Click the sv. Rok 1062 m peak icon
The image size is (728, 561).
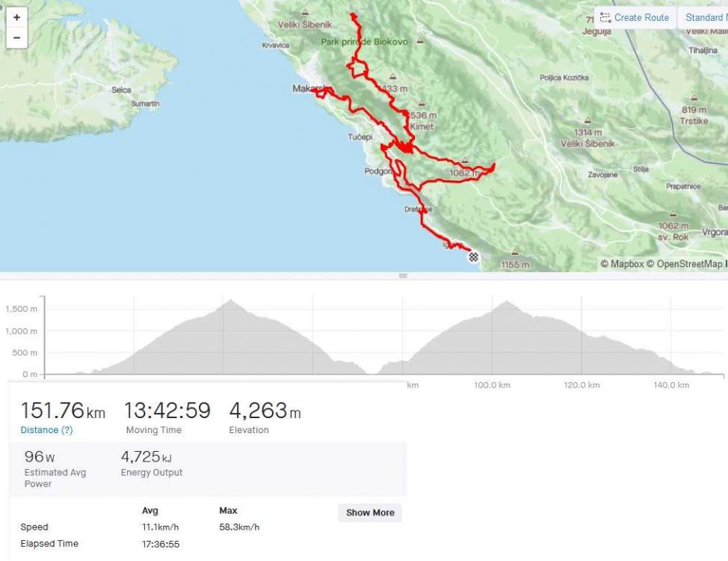[x=673, y=213]
